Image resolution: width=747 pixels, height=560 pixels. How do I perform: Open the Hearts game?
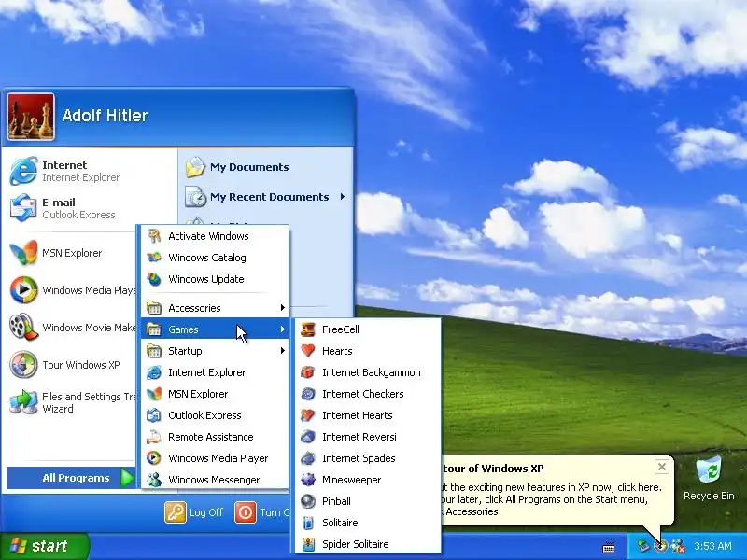368,351
